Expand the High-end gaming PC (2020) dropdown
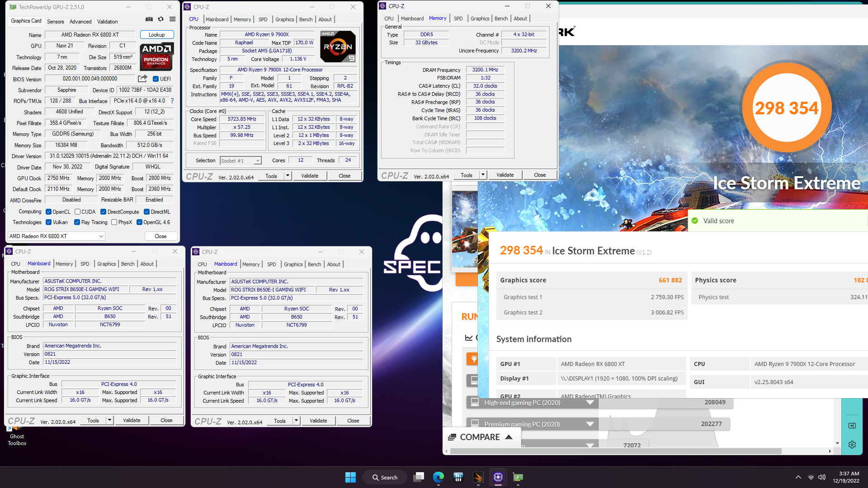This screenshot has width=868, height=488. click(x=590, y=402)
